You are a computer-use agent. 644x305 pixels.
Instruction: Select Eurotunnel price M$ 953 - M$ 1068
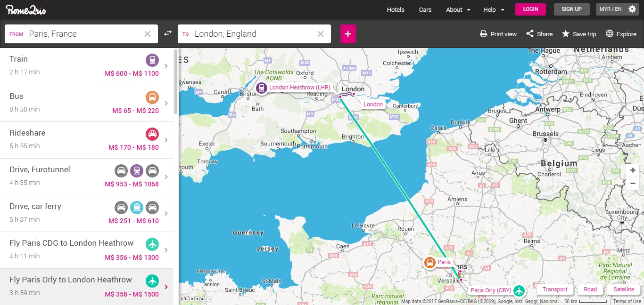tap(132, 184)
